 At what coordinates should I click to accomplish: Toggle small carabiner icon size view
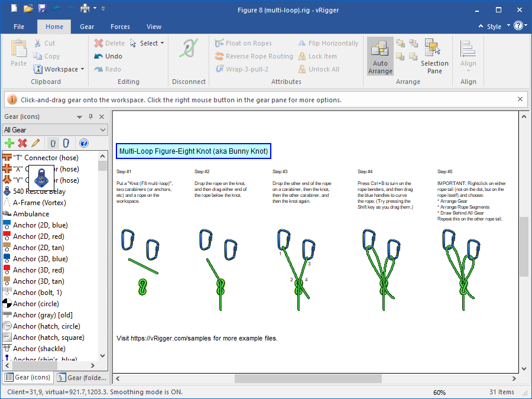pos(53,143)
